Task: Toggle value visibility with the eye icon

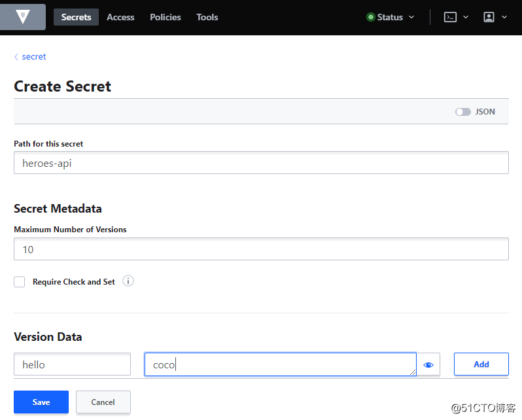Action: (428, 364)
